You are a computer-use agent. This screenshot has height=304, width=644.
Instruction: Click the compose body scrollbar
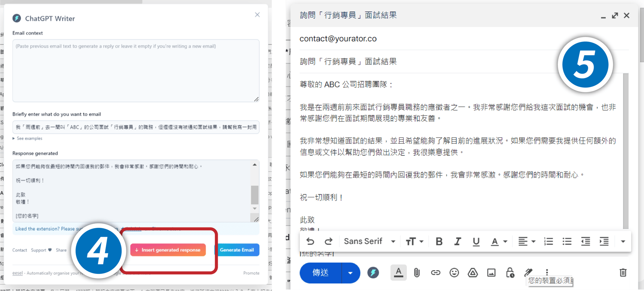pos(625,151)
